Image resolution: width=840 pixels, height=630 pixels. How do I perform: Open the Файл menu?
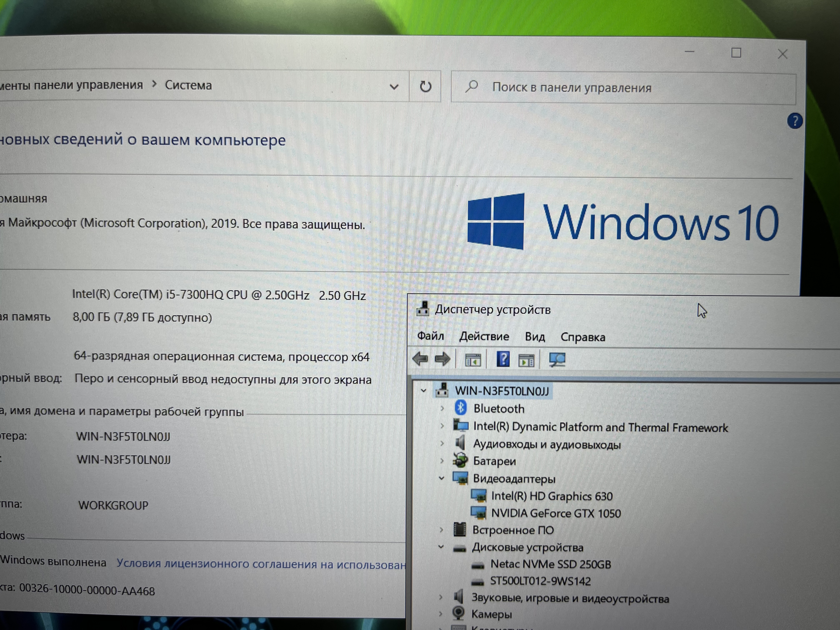pos(430,336)
